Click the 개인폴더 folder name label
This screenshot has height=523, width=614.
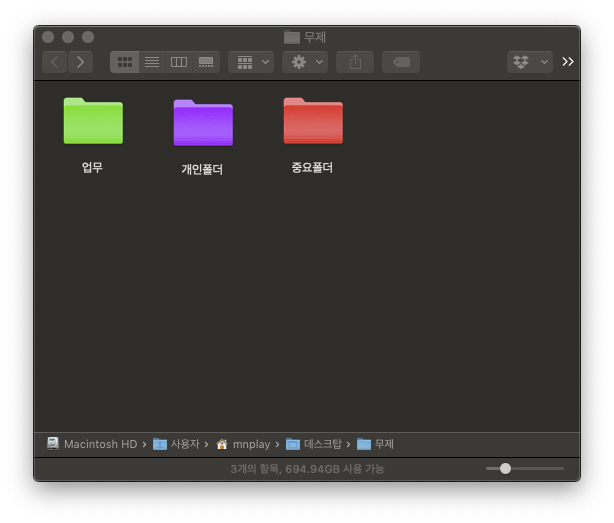tap(202, 169)
